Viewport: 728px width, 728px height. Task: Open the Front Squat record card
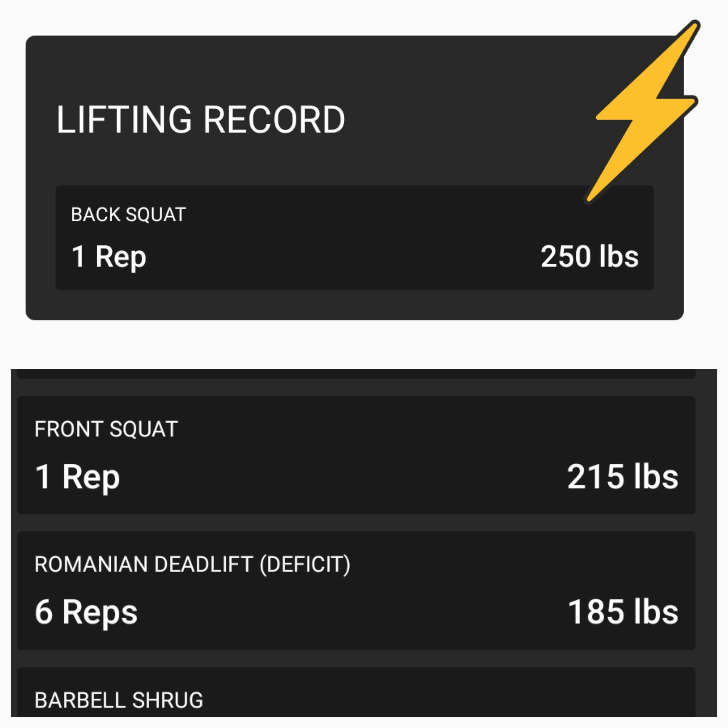339,455
